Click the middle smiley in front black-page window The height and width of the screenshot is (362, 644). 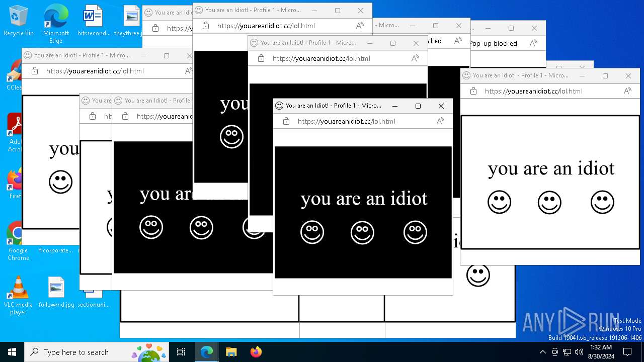pyautogui.click(x=362, y=232)
